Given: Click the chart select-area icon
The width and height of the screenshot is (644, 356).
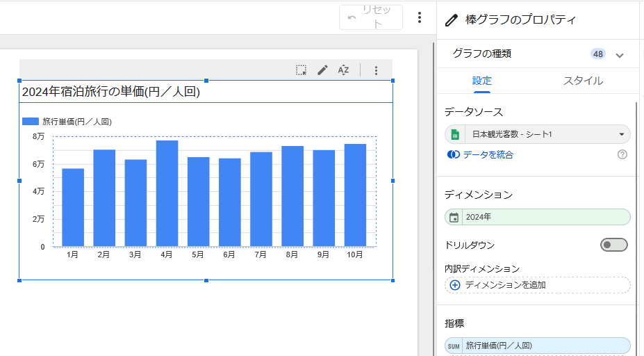Looking at the screenshot, I should coord(301,70).
